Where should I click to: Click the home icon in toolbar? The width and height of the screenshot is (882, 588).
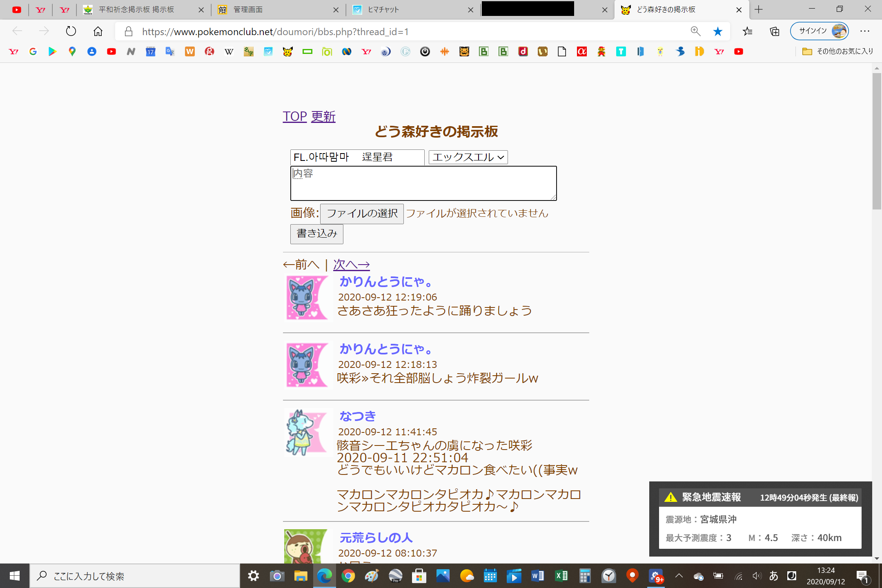[98, 31]
